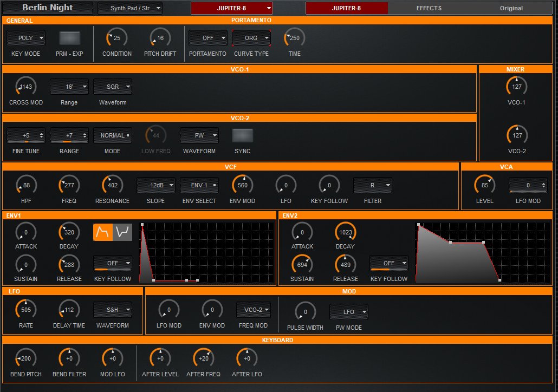
Task: Open the Synth Pad / Str category dropdown
Action: tap(130, 8)
